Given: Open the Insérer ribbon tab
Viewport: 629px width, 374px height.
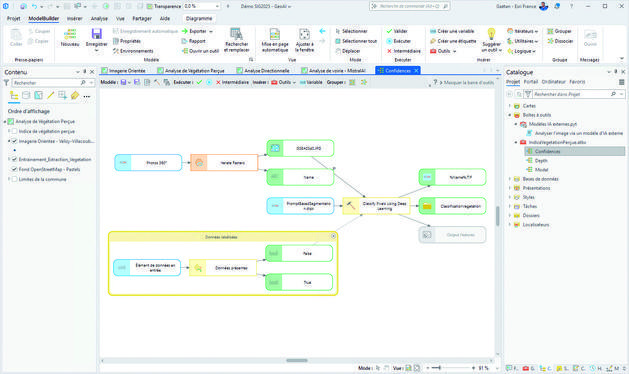Looking at the screenshot, I should click(x=74, y=18).
